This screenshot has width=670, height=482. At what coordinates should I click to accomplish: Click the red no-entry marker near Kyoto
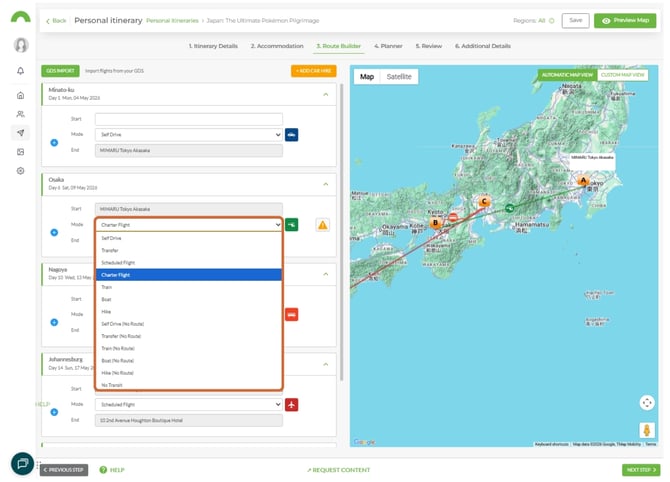(453, 217)
